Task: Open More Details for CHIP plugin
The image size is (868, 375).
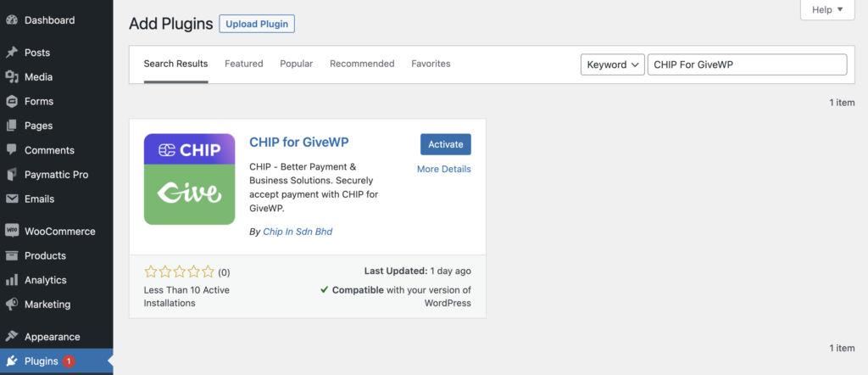Action: pos(444,169)
